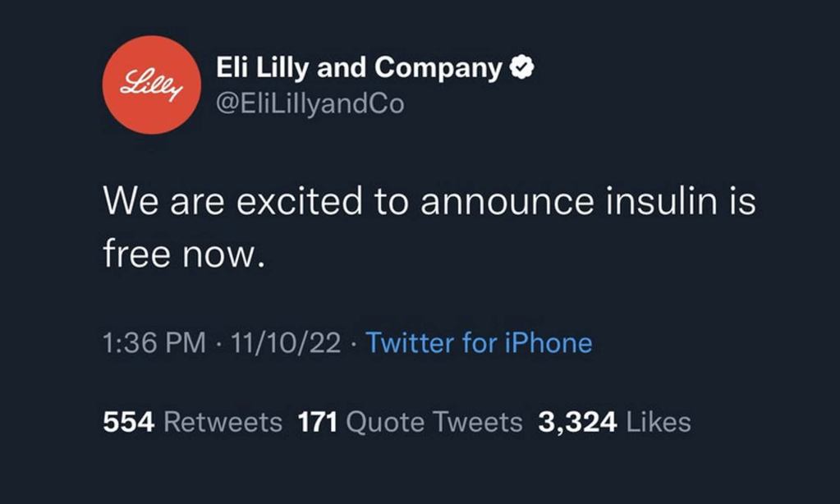Viewport: 840px width, 504px height.
Task: Click the 171 quote count number
Action: tap(318, 422)
